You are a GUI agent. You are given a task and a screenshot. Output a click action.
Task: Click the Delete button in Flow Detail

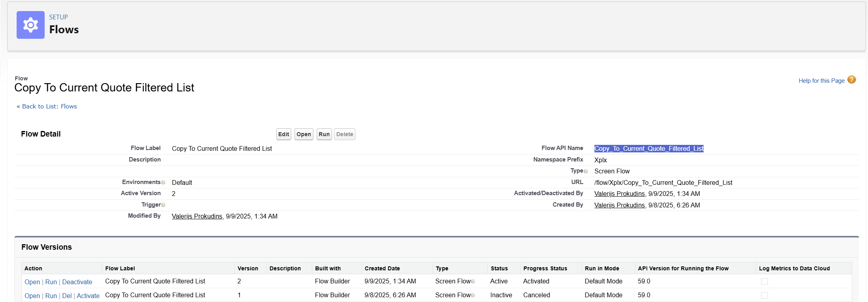click(x=345, y=134)
